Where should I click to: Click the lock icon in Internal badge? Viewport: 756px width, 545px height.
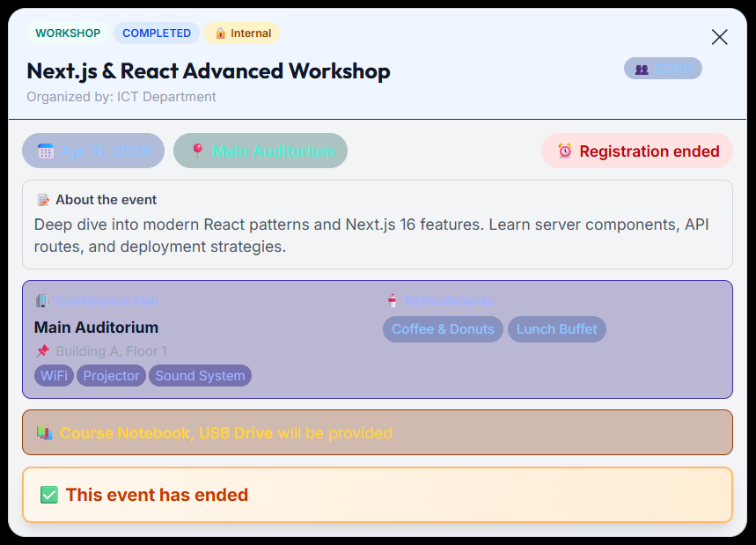220,33
